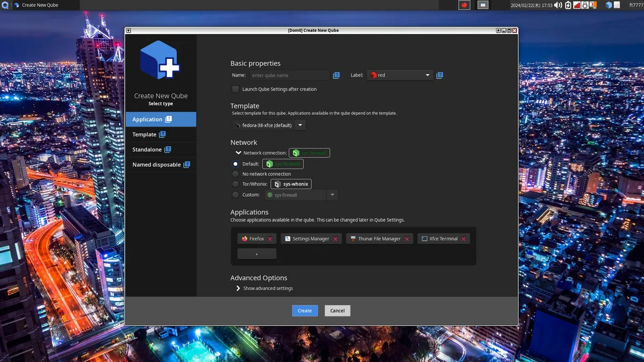The image size is (644, 362).
Task: Remove Firefox from applications list
Action: coord(270,239)
